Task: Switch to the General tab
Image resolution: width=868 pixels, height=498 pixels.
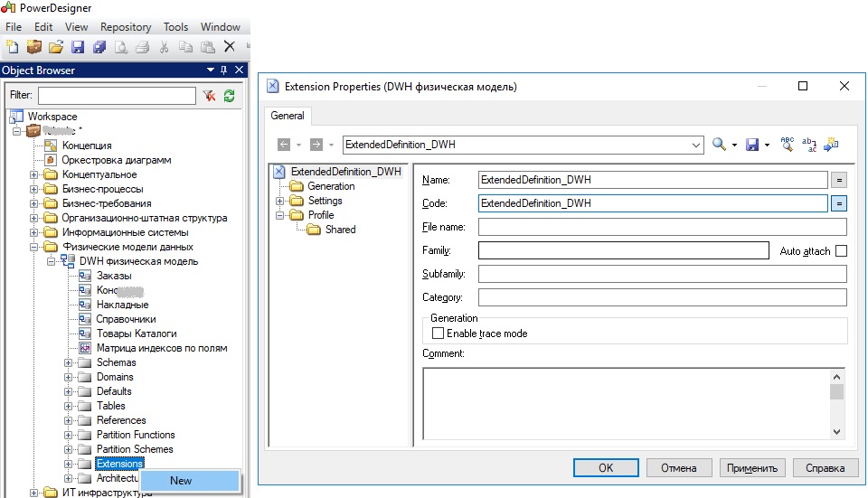Action: (x=288, y=116)
